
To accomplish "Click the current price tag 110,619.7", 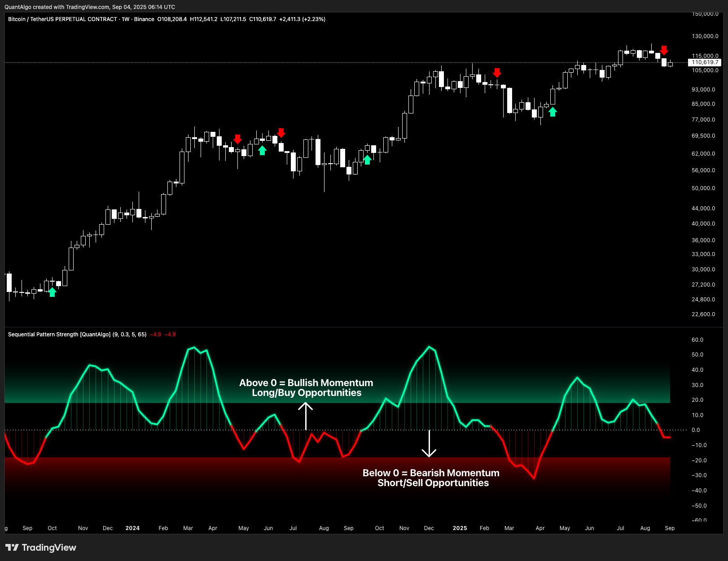I will [x=705, y=62].
